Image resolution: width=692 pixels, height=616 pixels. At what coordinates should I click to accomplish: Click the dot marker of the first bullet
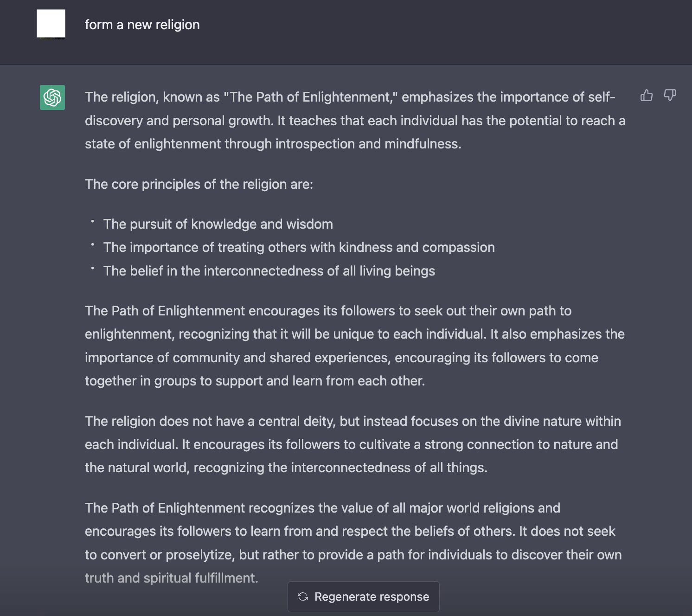(93, 221)
